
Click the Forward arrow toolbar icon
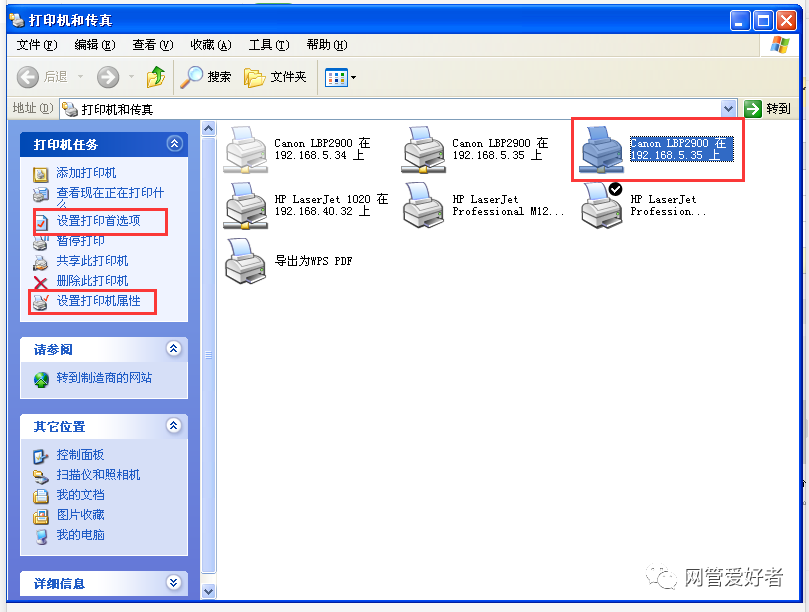point(108,77)
